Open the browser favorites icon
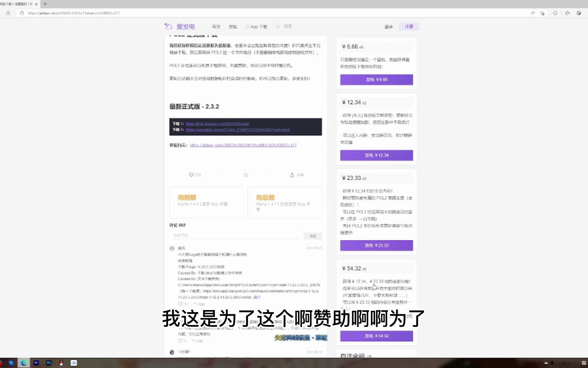Viewport: 588px width, 368px height. [x=567, y=13]
